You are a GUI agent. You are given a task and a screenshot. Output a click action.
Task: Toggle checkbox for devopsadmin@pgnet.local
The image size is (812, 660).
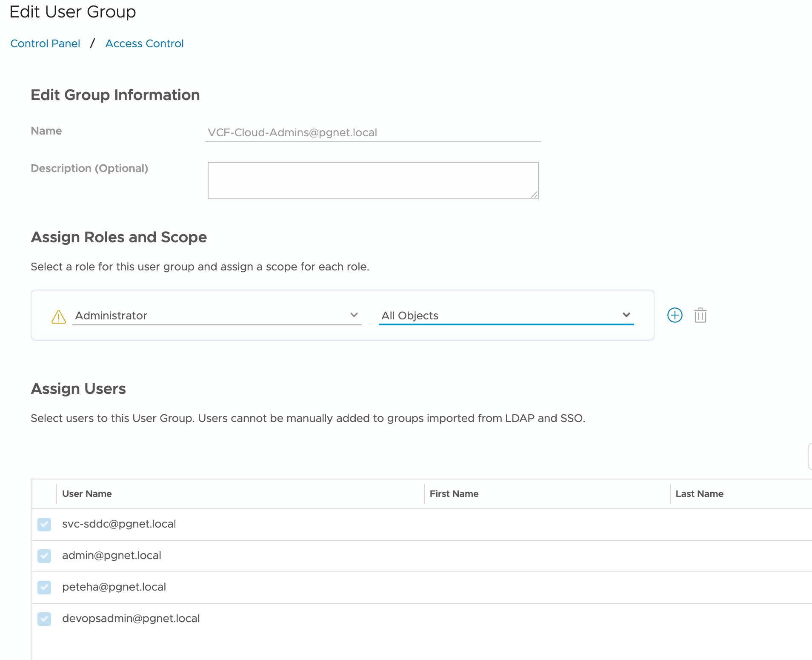44,619
